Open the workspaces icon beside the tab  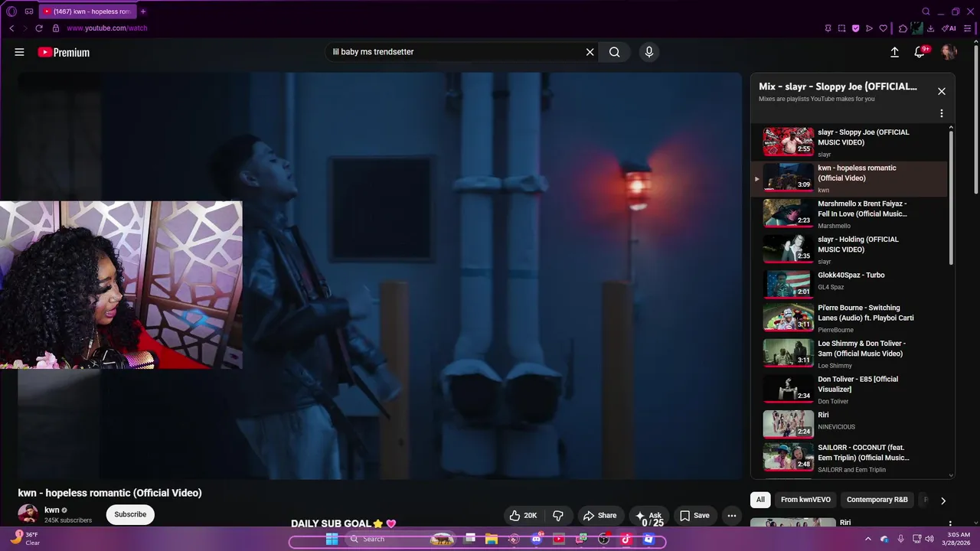(28, 11)
